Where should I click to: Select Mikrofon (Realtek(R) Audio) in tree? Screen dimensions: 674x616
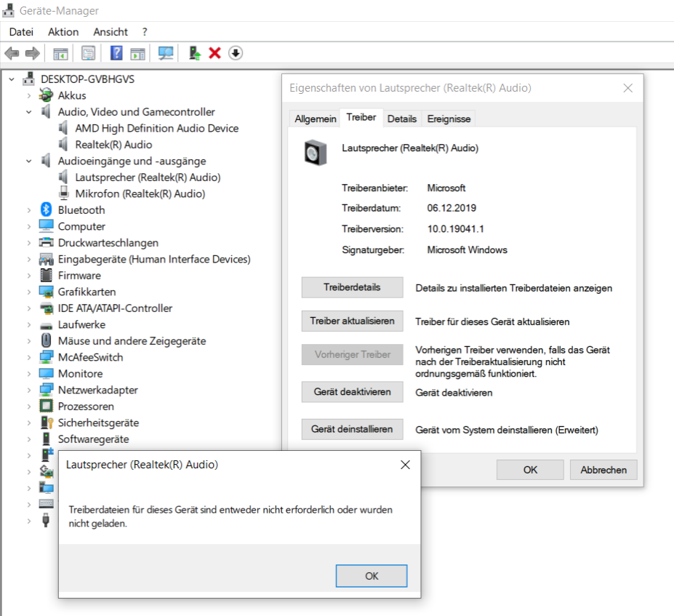coord(140,194)
